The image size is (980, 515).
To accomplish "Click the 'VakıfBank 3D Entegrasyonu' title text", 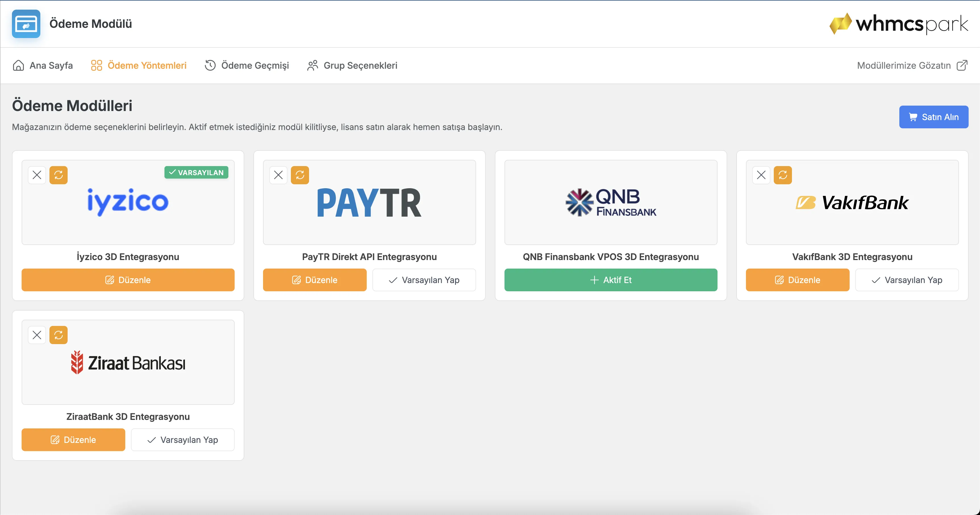I will pos(852,257).
